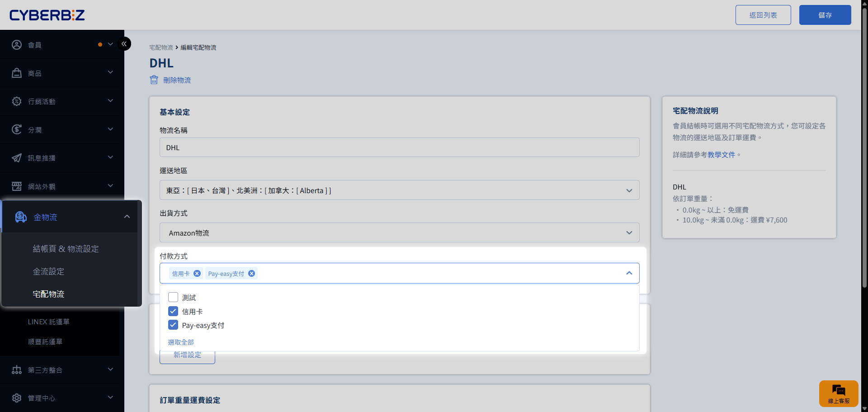The height and width of the screenshot is (412, 868).
Task: Open 金流設定 in the sidebar submenu
Action: [48, 271]
